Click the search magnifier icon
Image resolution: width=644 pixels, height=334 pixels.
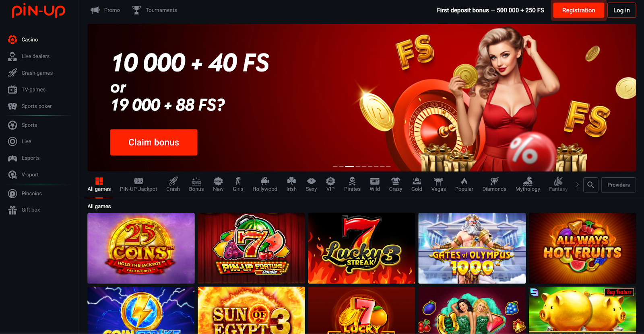click(x=590, y=185)
